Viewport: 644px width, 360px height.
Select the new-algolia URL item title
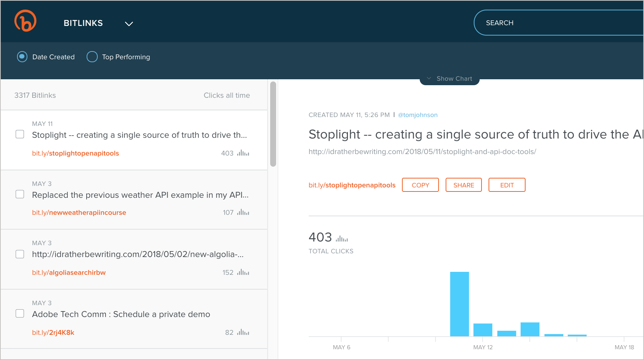click(138, 254)
